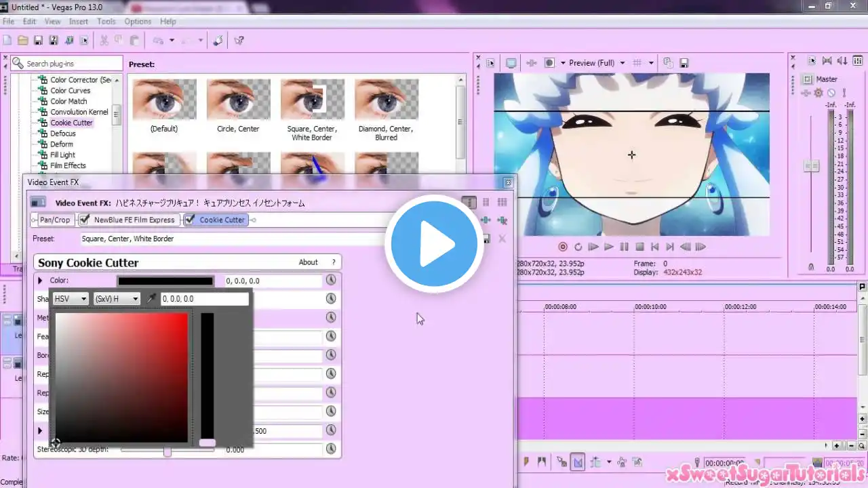Click the eyedropper color picker tool

(x=151, y=299)
